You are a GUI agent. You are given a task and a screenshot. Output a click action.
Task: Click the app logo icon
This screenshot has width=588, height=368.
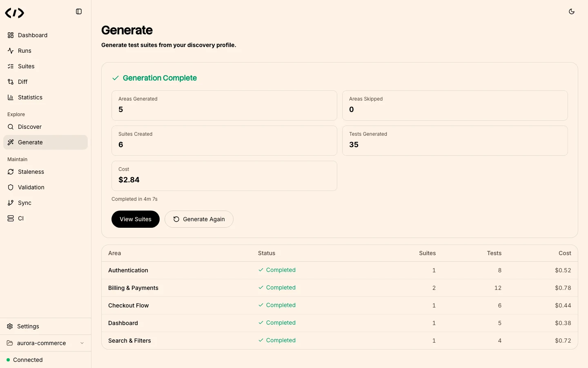coord(15,13)
